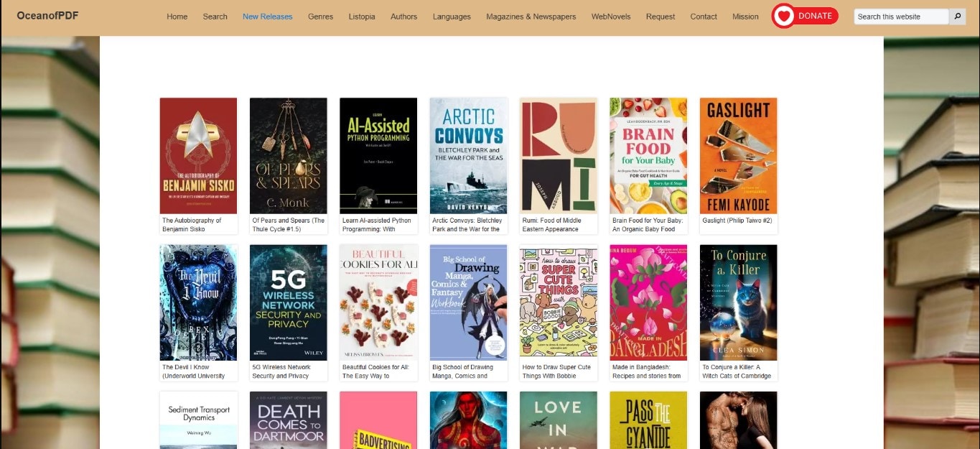Click 'The Devil I Know' title link
980x449 pixels.
coord(194,371)
